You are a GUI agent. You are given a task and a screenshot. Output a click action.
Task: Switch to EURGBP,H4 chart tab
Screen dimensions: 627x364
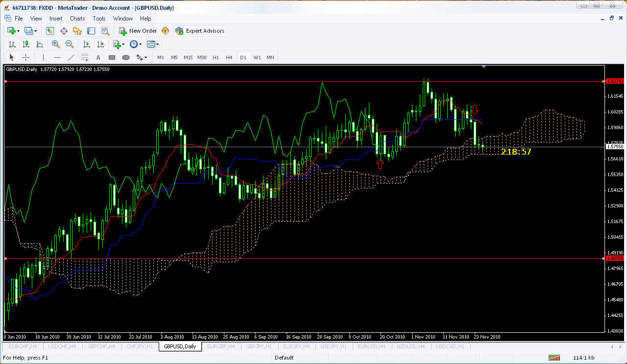pyautogui.click(x=222, y=346)
